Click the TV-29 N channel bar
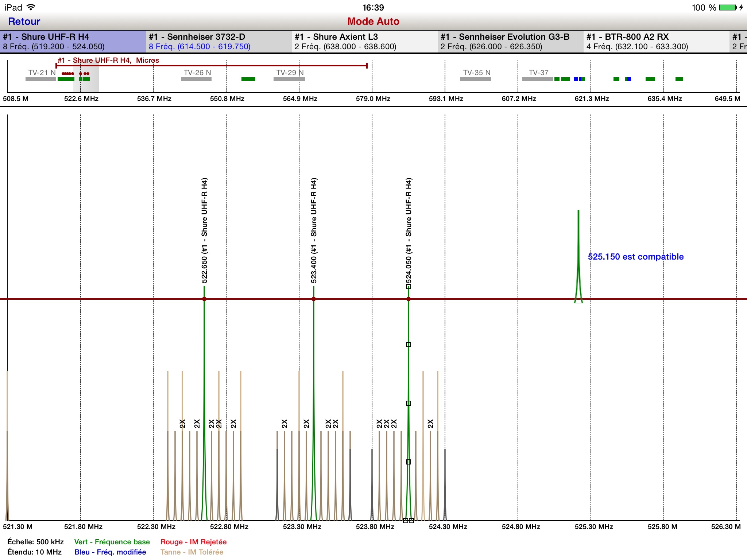The image size is (747, 560). tap(289, 79)
